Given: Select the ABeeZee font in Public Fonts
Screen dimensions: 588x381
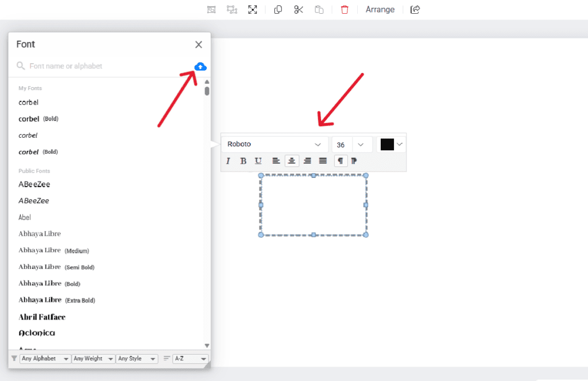Looking at the screenshot, I should (34, 184).
